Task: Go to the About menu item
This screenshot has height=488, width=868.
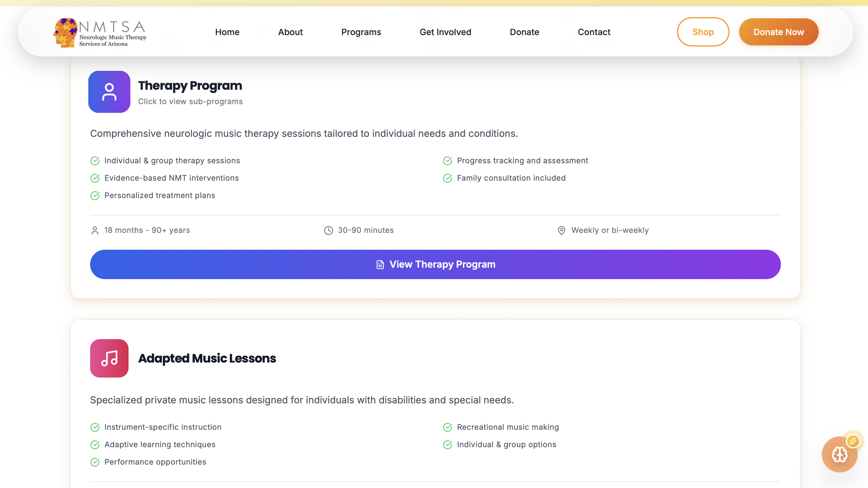Action: (x=290, y=32)
